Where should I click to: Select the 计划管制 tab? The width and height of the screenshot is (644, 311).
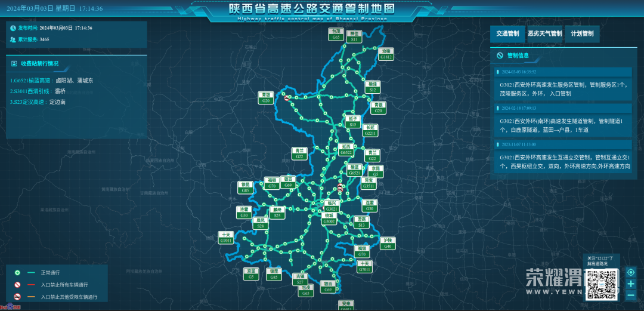coord(582,34)
